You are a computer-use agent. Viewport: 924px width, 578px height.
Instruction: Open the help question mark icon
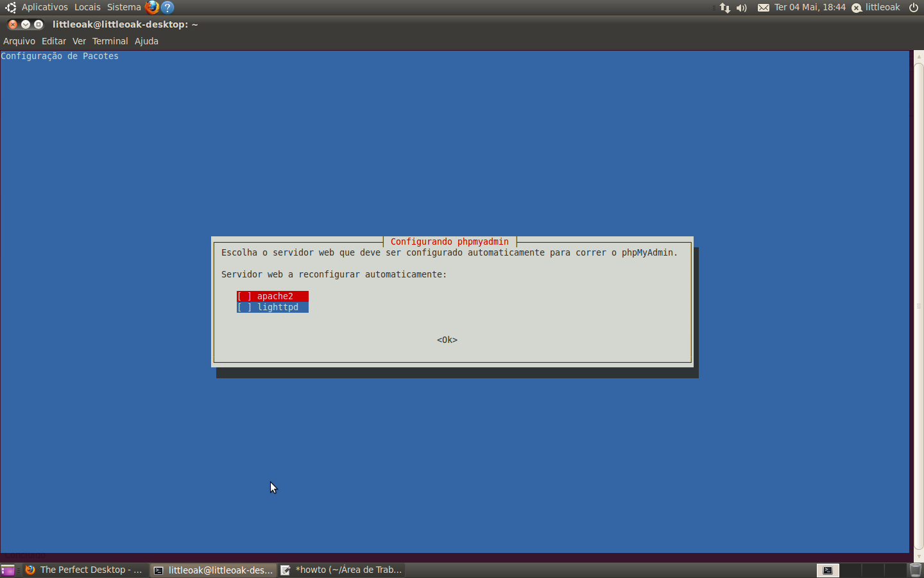pos(167,7)
